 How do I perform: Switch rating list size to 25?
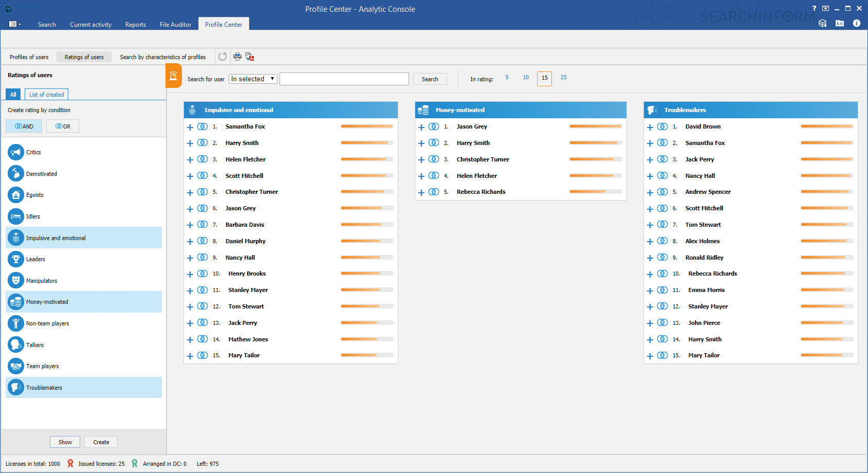563,78
